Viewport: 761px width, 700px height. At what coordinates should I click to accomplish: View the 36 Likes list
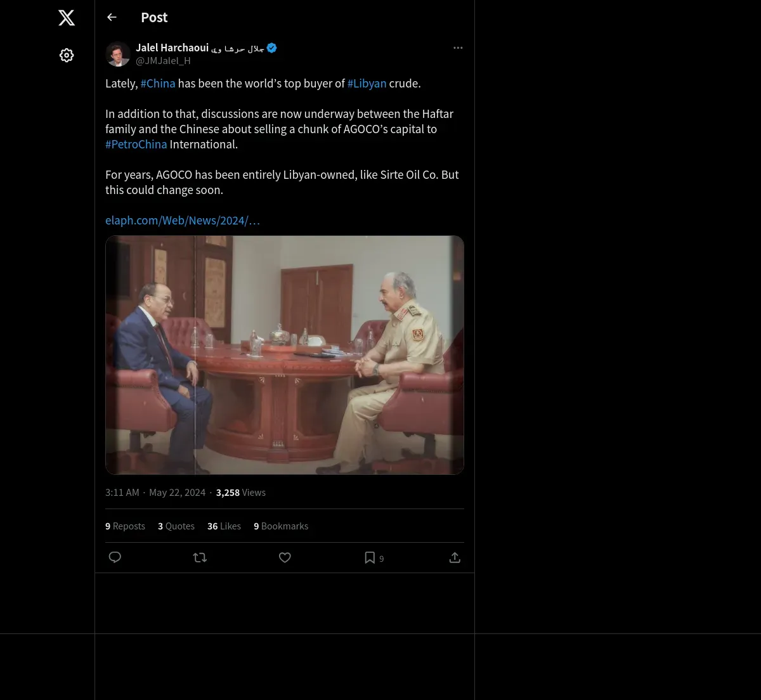click(x=224, y=526)
